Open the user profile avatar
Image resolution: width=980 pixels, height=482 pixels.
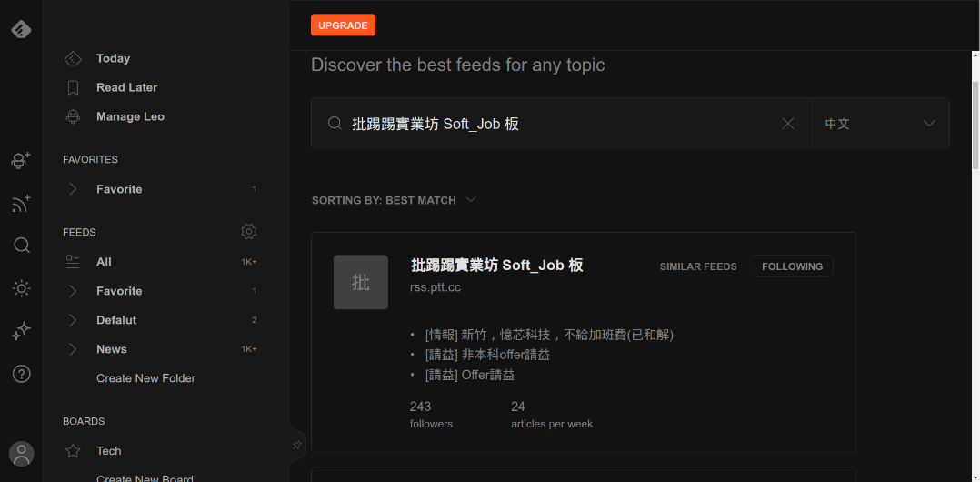tap(21, 453)
